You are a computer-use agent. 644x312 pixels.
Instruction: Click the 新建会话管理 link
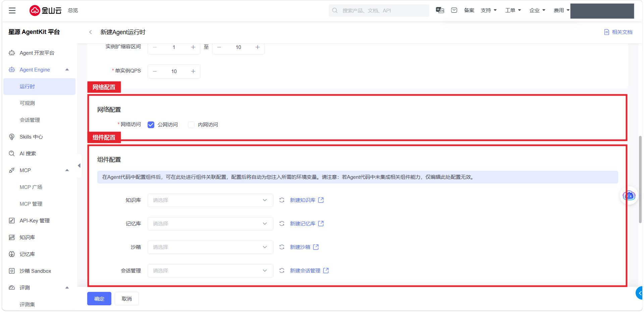pos(309,271)
